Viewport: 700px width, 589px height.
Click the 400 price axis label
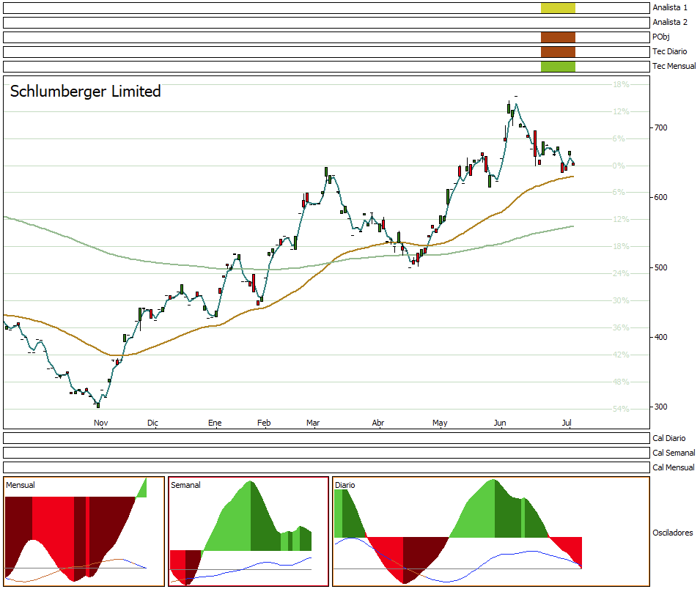(x=660, y=337)
